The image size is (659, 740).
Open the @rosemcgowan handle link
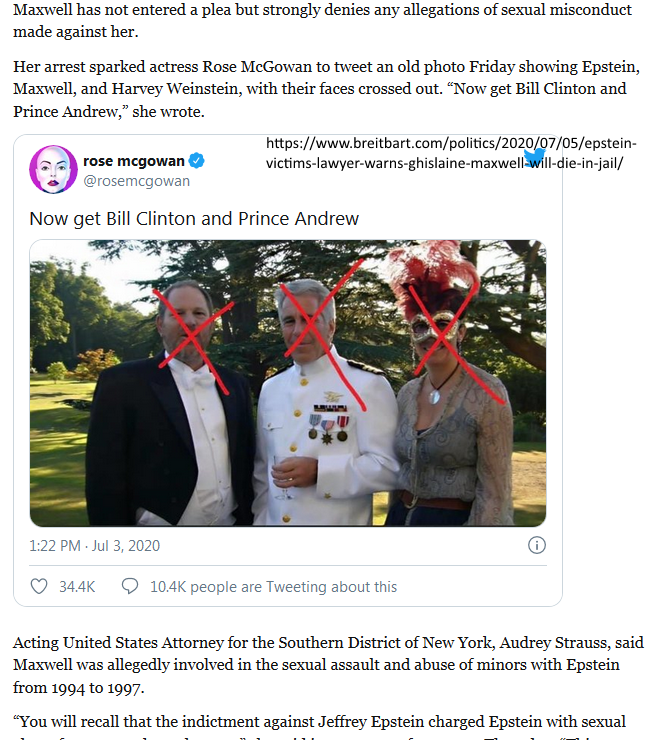pyautogui.click(x=136, y=181)
